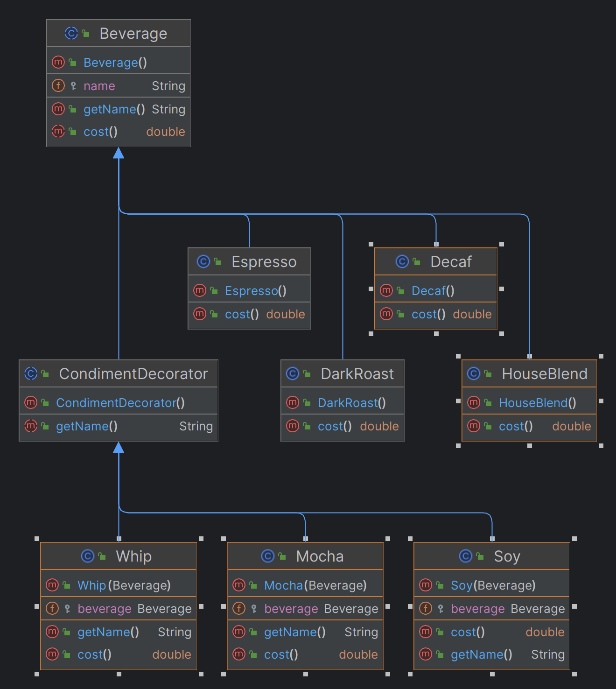Click the class icon beside HouseBlend title
This screenshot has height=689, width=616.
point(473,373)
